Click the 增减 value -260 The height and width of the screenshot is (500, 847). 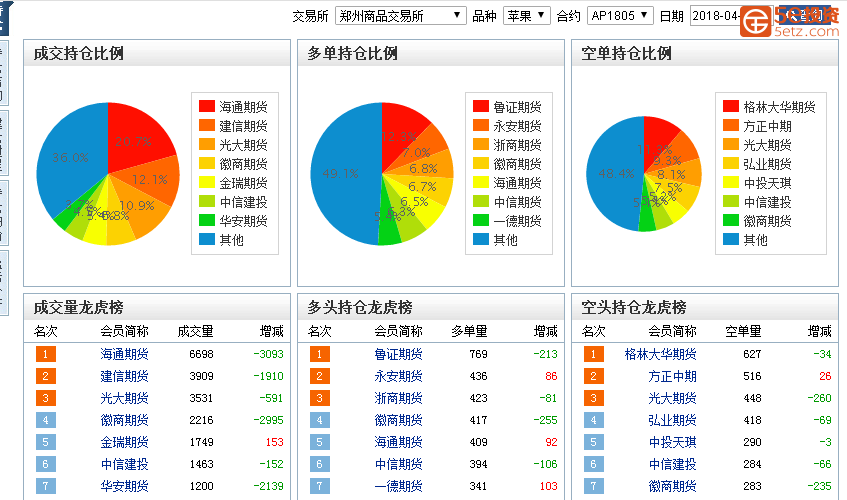point(819,398)
